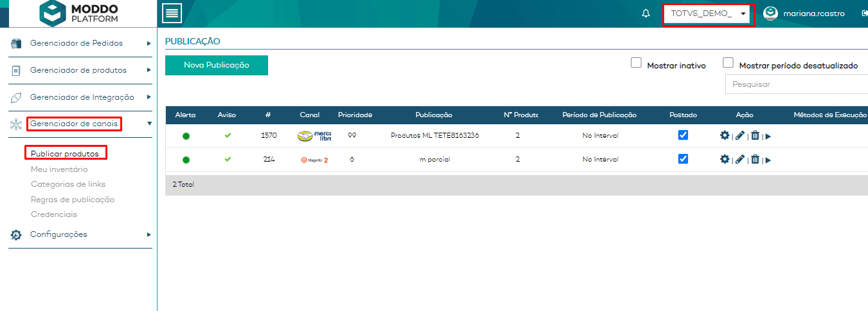Select Gerenciador de canais menu

click(74, 123)
